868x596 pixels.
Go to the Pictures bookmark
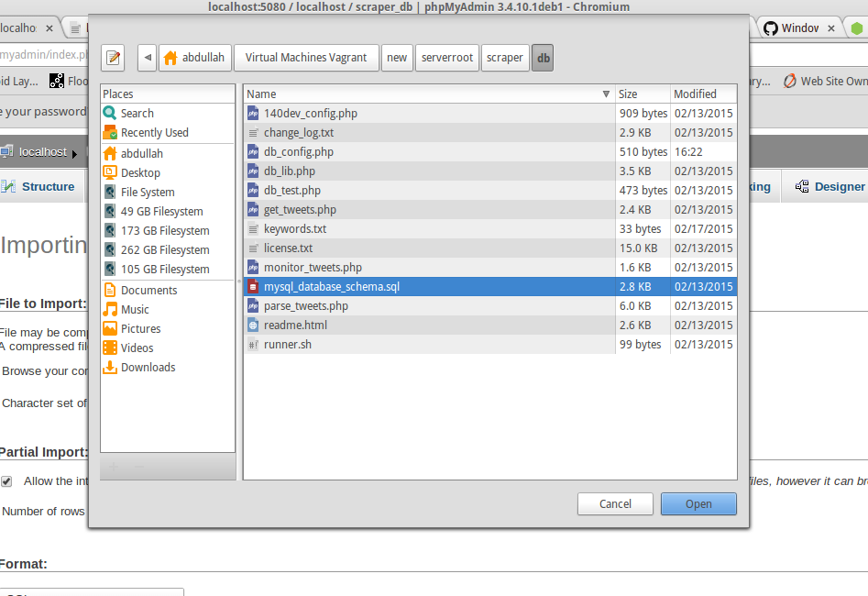point(168,329)
